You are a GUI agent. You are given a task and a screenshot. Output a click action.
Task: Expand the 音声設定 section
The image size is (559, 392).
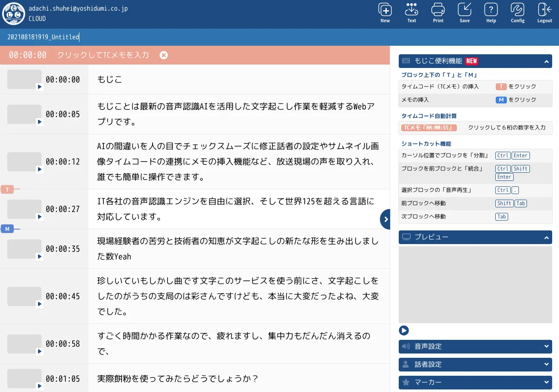[x=546, y=346]
